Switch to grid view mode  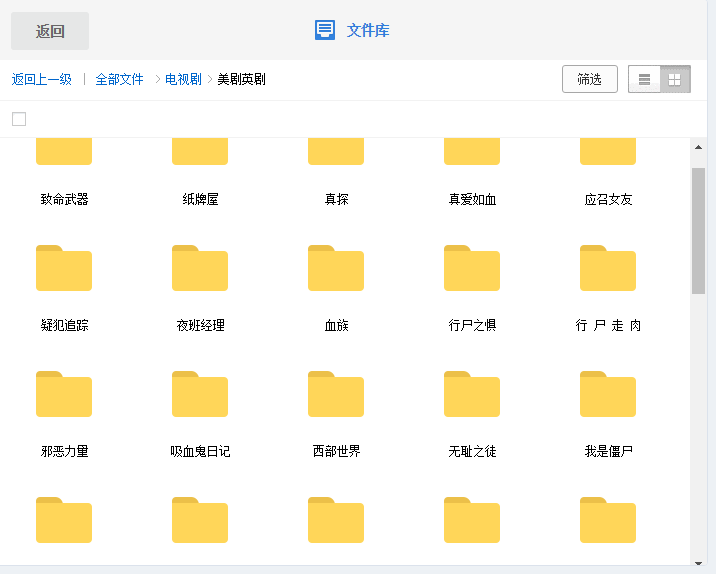674,80
